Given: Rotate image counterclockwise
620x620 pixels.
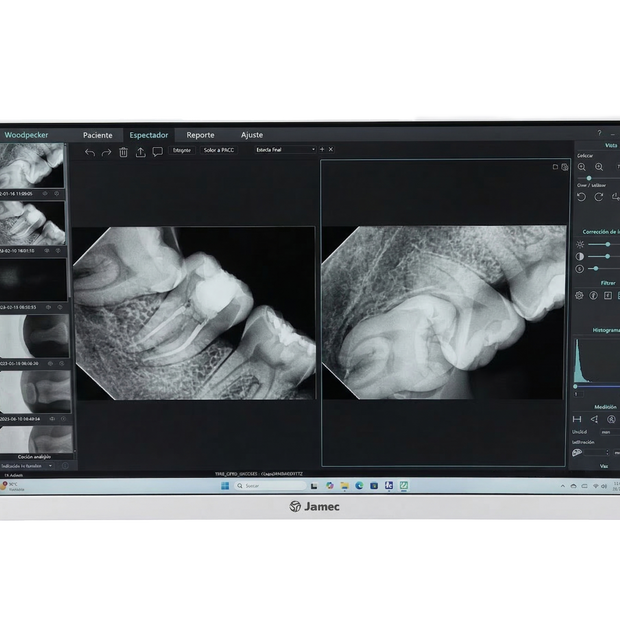Looking at the screenshot, I should click(x=581, y=197).
